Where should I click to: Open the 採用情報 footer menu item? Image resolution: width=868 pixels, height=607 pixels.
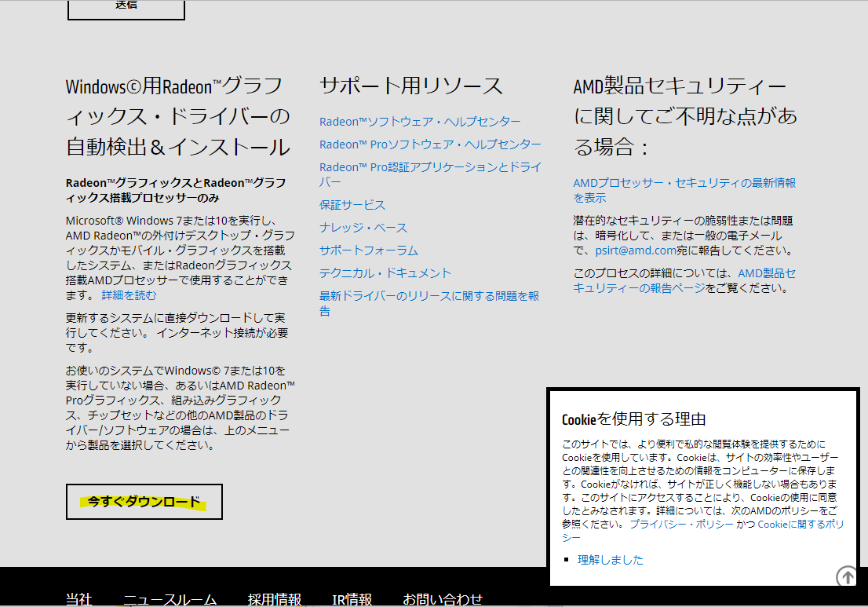click(x=274, y=599)
